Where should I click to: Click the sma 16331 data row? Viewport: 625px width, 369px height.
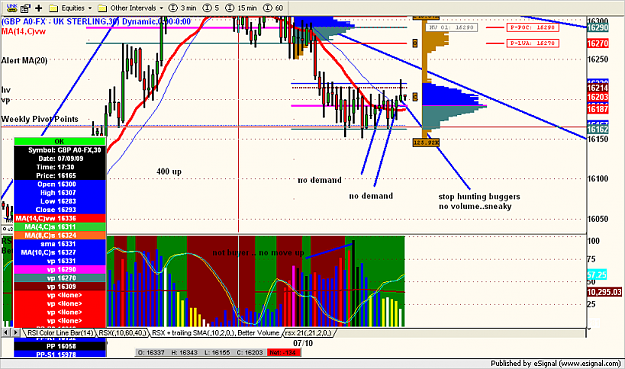(60, 244)
